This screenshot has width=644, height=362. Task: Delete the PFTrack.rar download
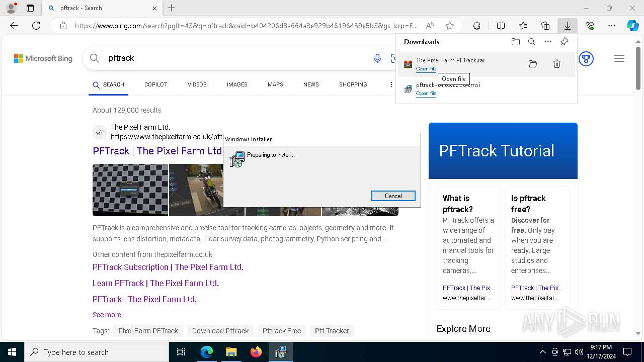point(557,64)
